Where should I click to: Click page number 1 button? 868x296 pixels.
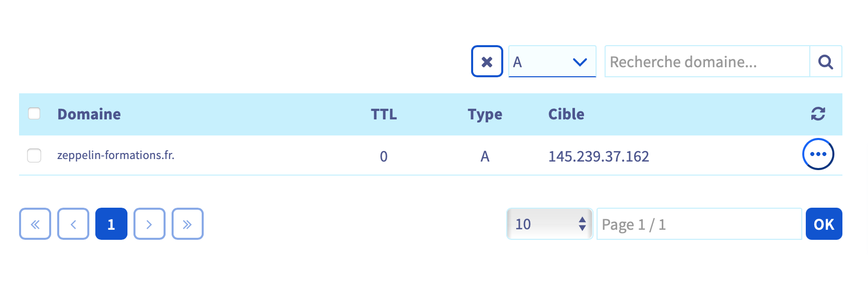point(111,224)
